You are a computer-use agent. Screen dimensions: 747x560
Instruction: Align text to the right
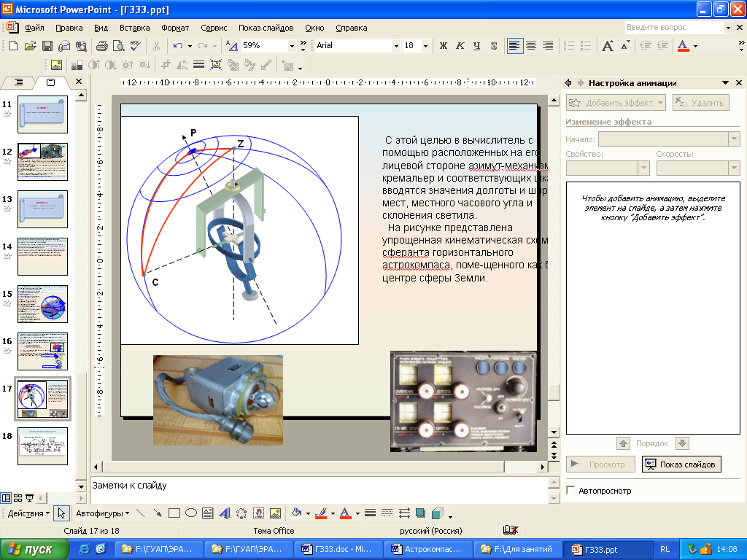[548, 46]
